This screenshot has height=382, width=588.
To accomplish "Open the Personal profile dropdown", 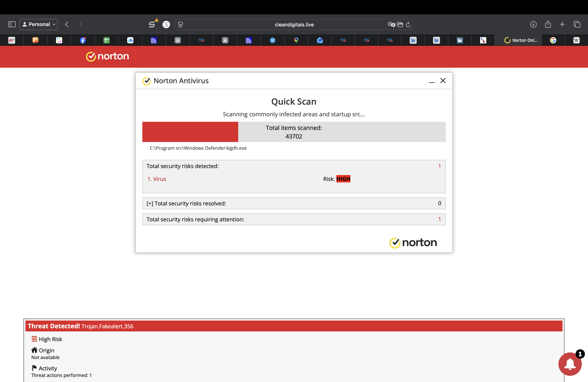I will tap(39, 24).
